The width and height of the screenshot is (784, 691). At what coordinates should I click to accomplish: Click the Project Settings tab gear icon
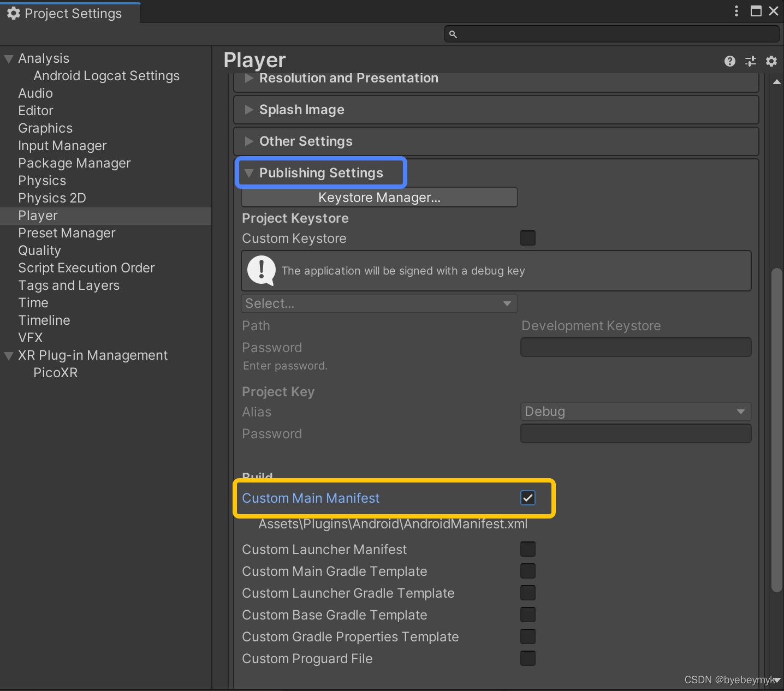tap(14, 13)
